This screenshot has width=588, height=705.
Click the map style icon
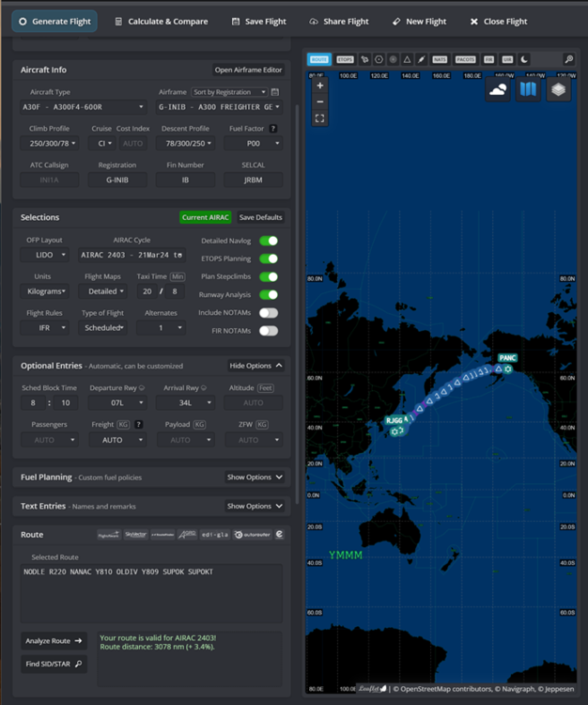(528, 89)
